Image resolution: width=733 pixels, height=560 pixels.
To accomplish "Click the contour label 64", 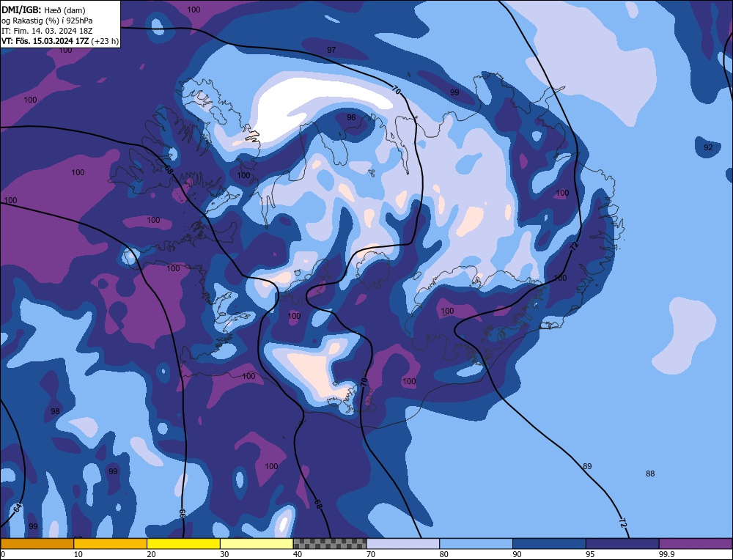I will click(18, 508).
